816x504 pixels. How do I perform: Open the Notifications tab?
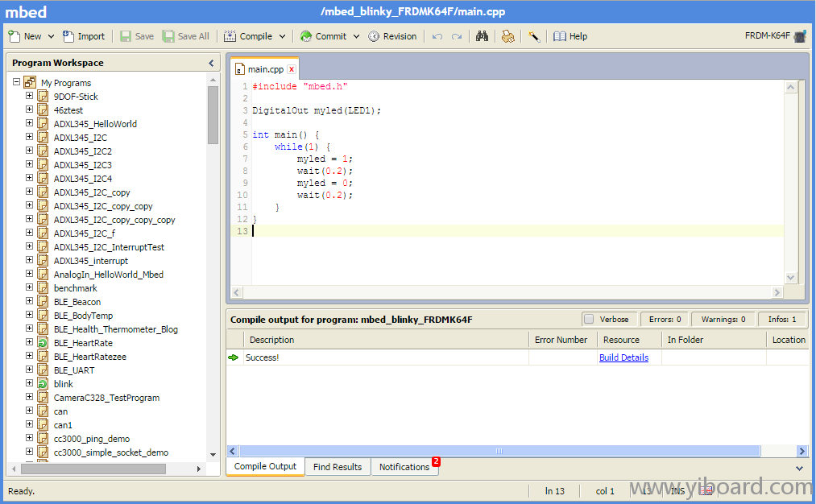[x=405, y=466]
